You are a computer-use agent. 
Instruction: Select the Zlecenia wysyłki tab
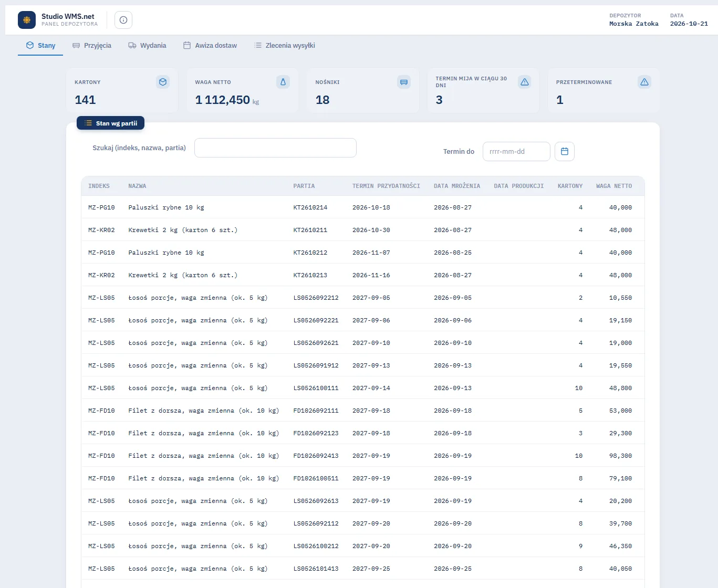tap(284, 46)
